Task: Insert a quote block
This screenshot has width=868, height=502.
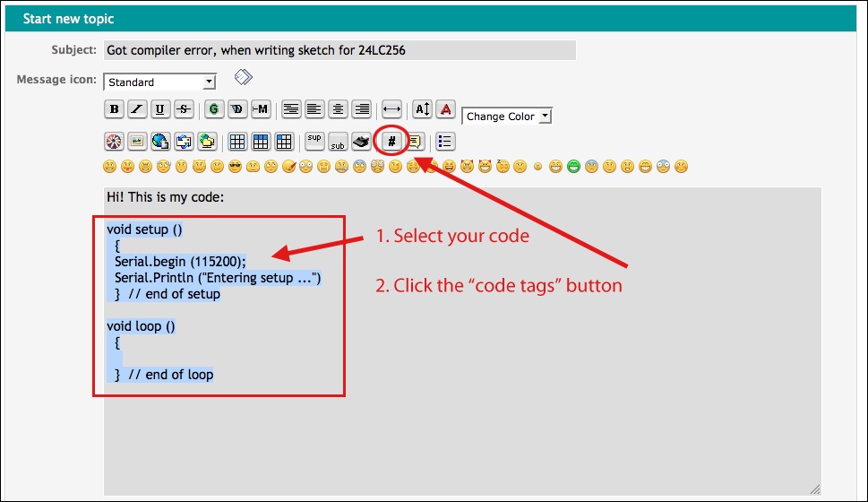Action: click(x=415, y=142)
